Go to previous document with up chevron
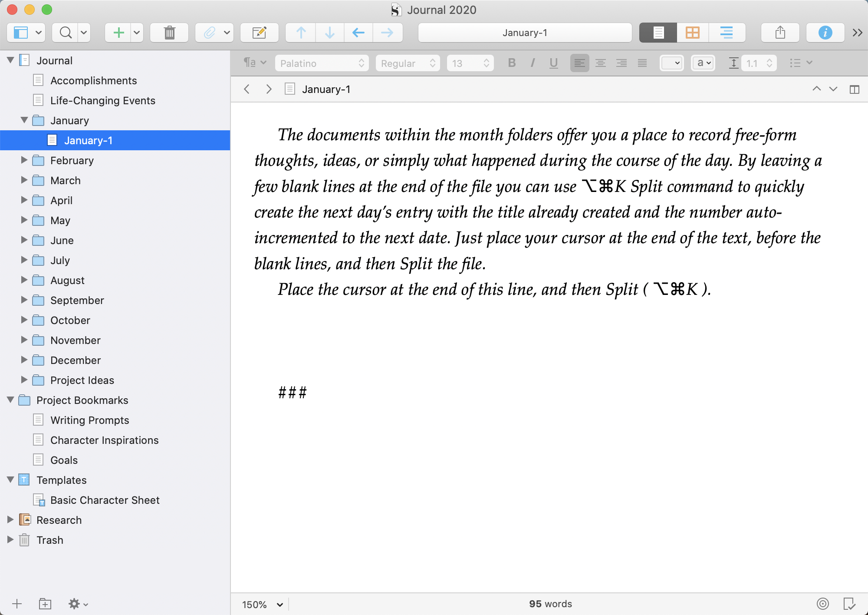This screenshot has width=868, height=615. point(816,89)
